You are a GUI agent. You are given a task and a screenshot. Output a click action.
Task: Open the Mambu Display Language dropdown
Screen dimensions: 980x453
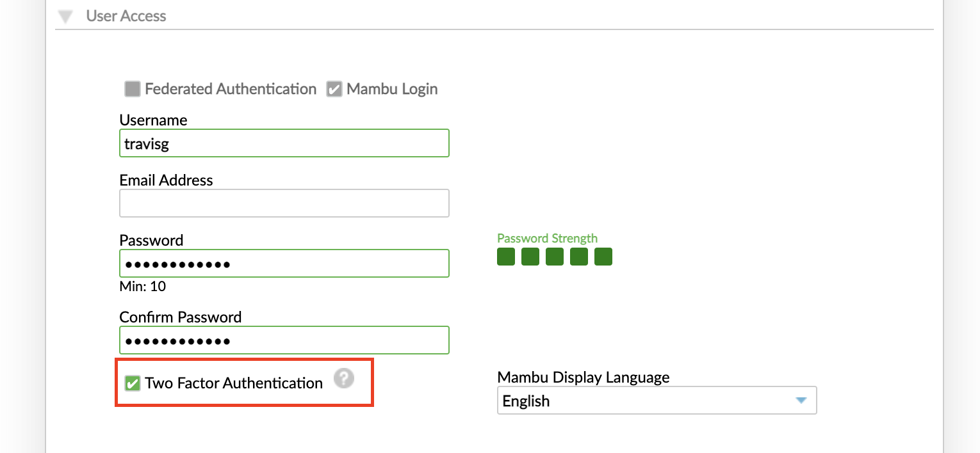pos(657,399)
